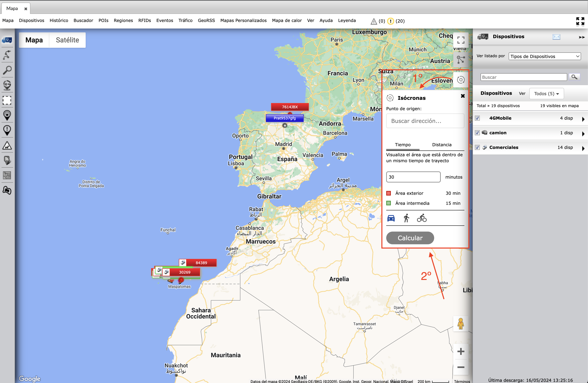Open the Buscador menu
This screenshot has width=588, height=383.
(x=83, y=21)
